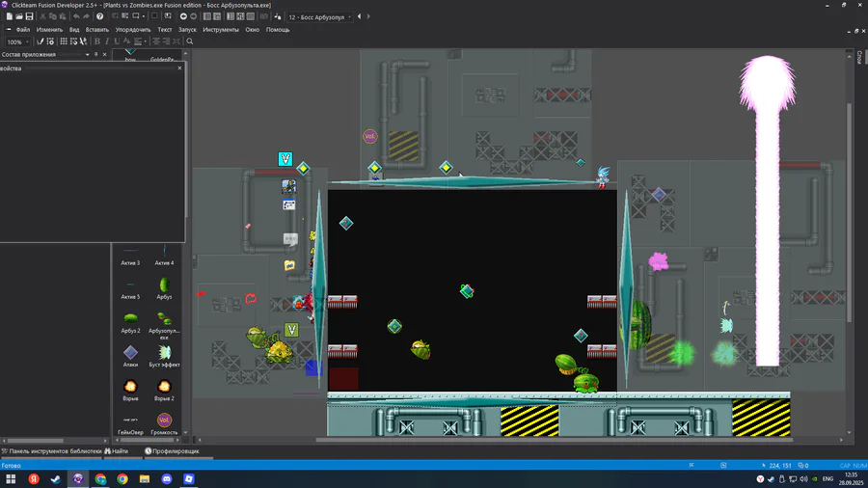The height and width of the screenshot is (488, 868).
Task: Open File Explorer from the taskbar
Action: tap(145, 479)
